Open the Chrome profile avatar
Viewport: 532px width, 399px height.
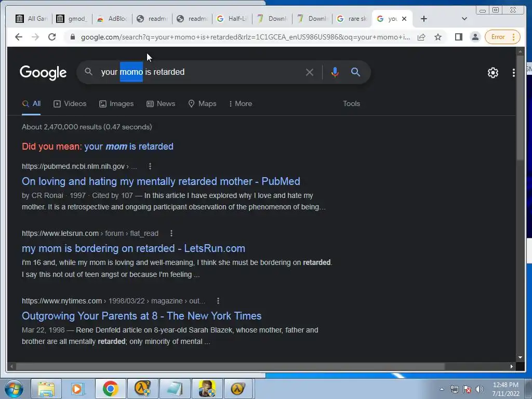[x=475, y=37]
